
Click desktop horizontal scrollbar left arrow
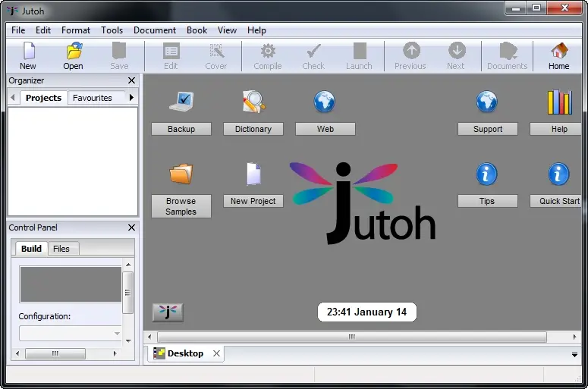tap(149, 337)
